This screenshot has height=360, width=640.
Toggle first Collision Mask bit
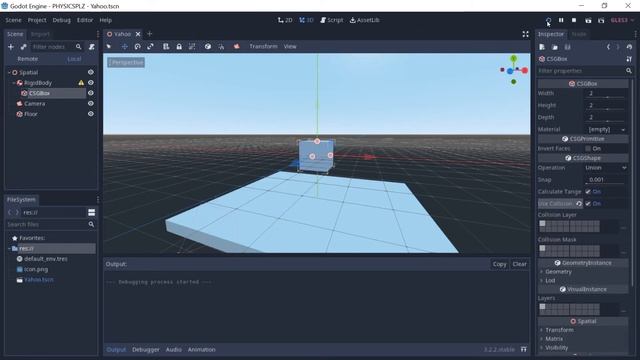coord(542,248)
